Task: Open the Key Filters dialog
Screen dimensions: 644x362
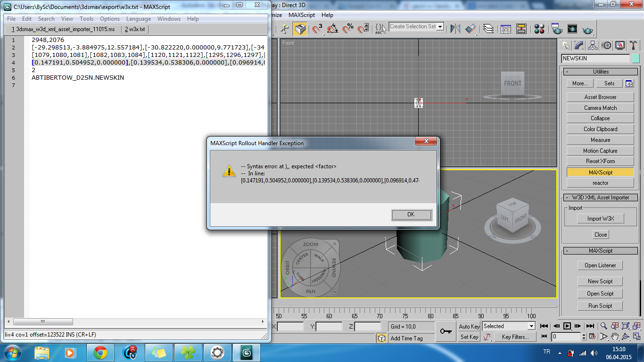Action: (x=515, y=337)
